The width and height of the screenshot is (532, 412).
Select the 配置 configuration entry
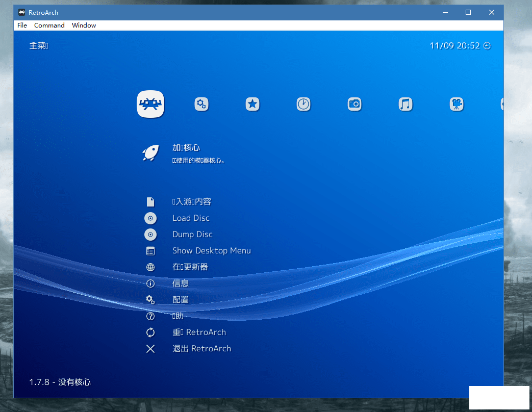pos(180,299)
